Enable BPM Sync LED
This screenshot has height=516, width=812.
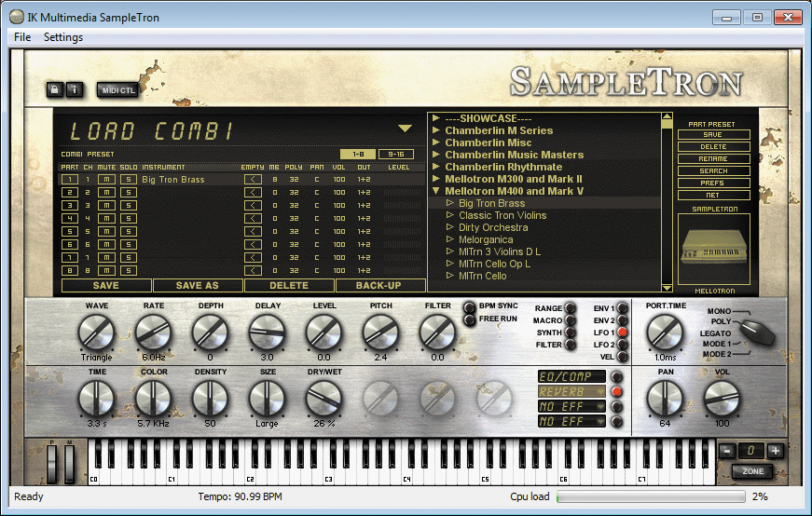469,307
